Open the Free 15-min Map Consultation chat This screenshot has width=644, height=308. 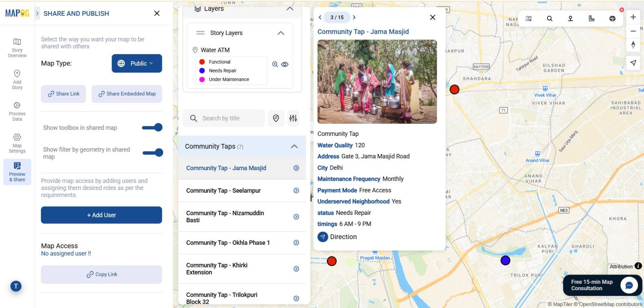click(x=603, y=285)
